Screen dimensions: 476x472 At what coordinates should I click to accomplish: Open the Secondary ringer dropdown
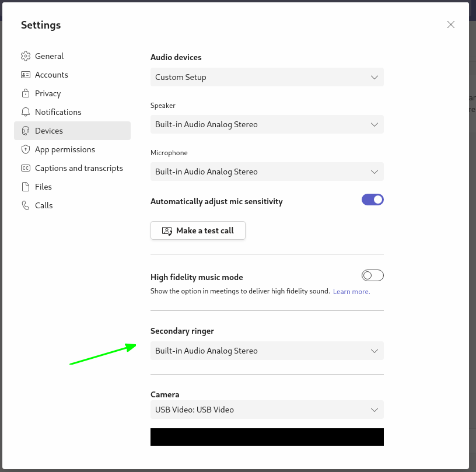[267, 351]
